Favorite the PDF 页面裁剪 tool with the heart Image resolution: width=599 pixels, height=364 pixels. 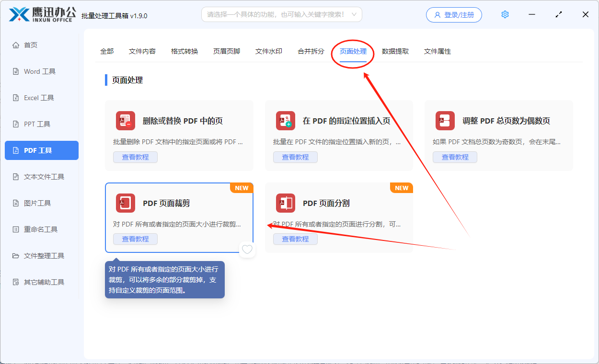coord(247,250)
